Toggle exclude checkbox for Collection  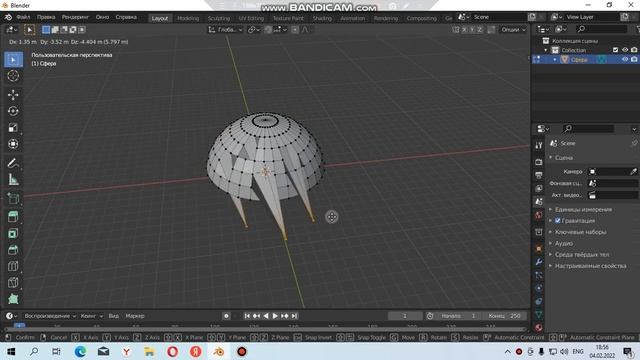click(x=616, y=50)
